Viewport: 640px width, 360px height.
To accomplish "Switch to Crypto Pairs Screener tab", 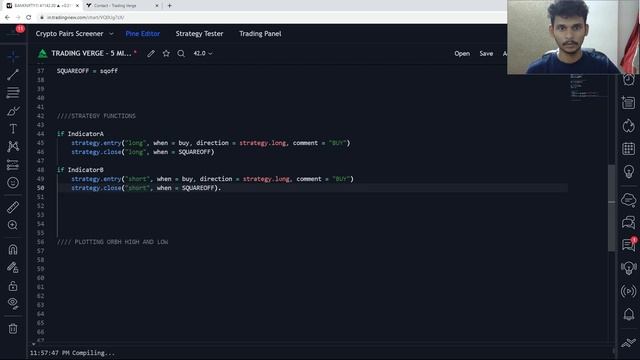I will coord(69,34).
